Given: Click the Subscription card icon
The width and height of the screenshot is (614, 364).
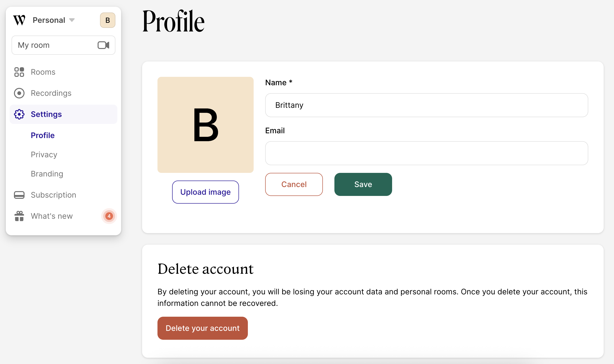Looking at the screenshot, I should (x=19, y=195).
